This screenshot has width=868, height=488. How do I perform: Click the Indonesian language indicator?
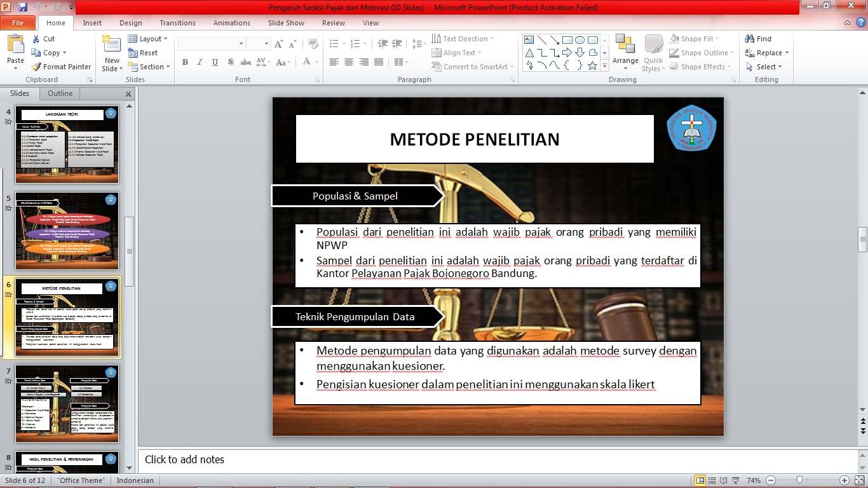(x=135, y=480)
